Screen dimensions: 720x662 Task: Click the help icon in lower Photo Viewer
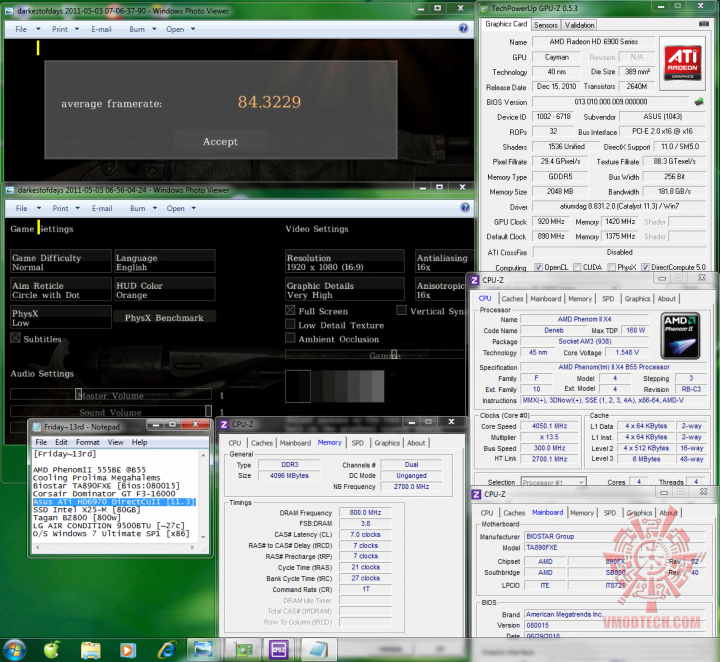[x=465, y=208]
